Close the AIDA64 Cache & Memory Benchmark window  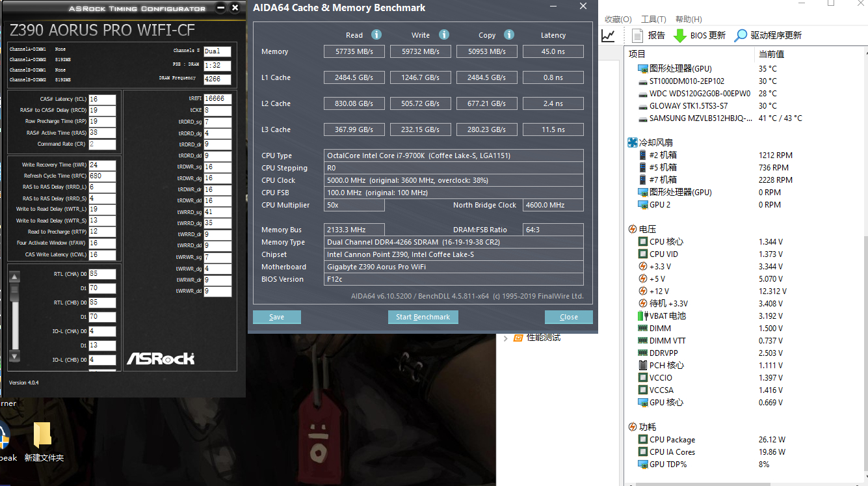point(583,7)
